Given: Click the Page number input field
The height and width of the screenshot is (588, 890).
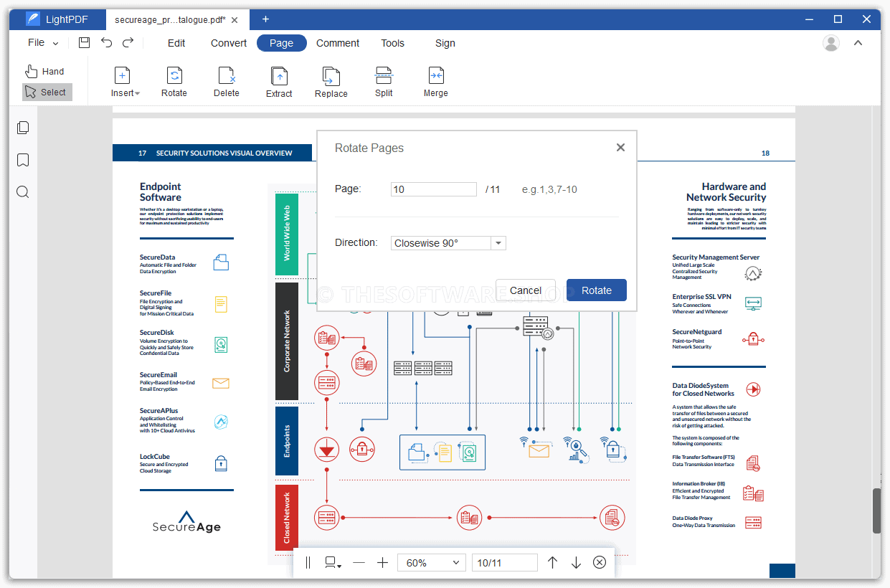Looking at the screenshot, I should (434, 189).
